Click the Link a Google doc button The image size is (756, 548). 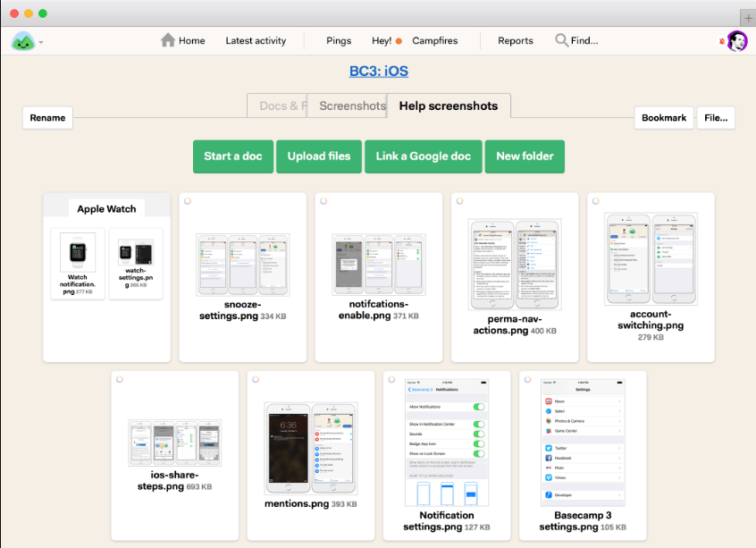(x=424, y=156)
